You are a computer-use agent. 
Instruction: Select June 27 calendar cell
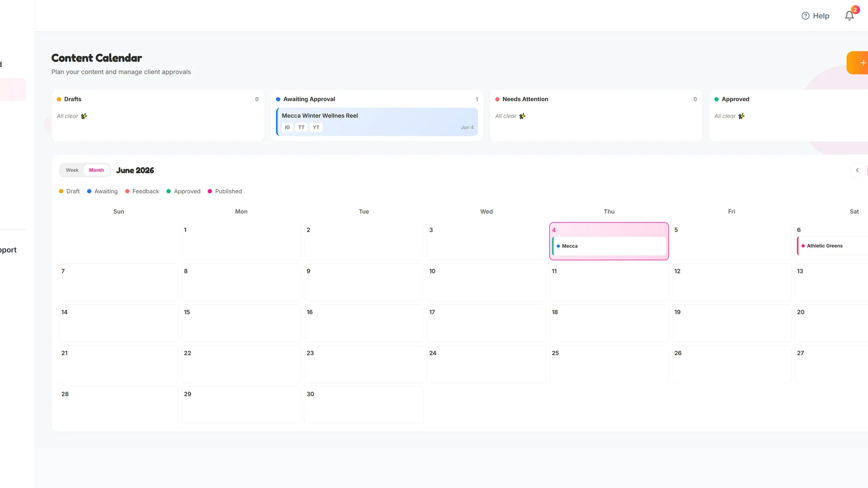coord(831,365)
